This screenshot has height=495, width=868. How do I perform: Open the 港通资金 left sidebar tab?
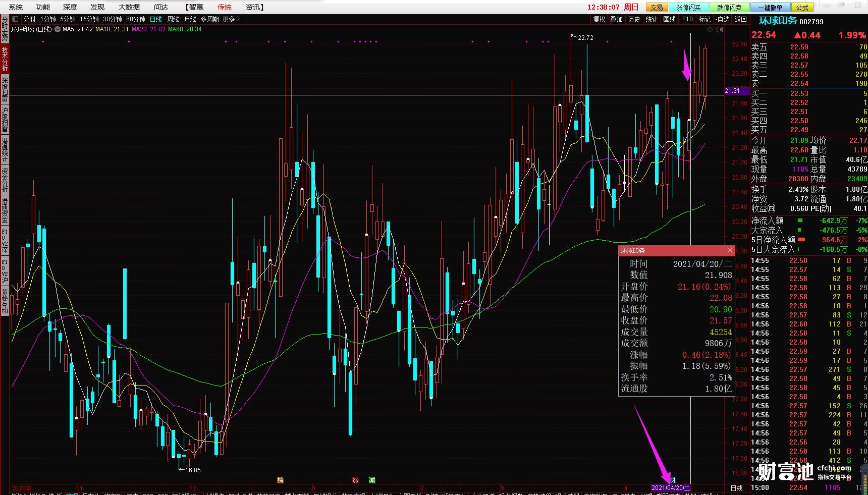coord(5,210)
